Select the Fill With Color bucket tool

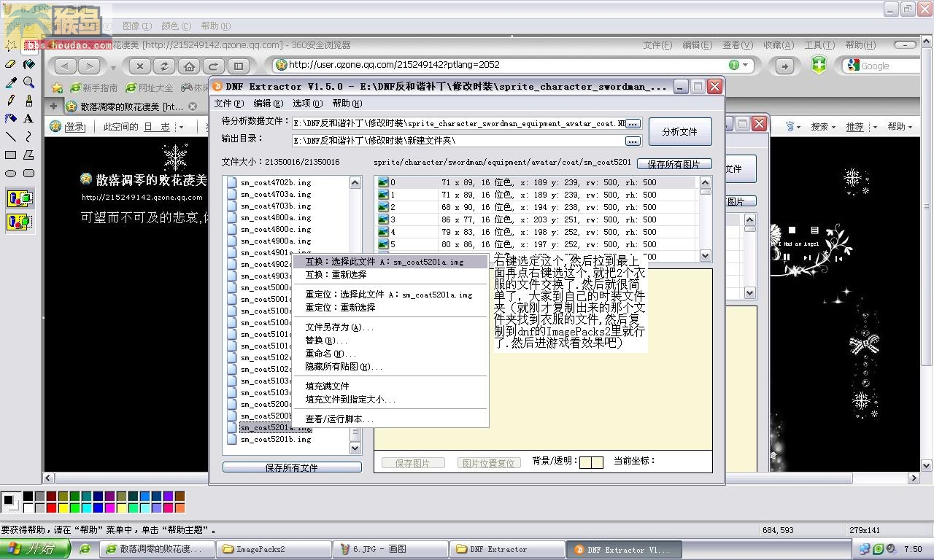(29, 64)
